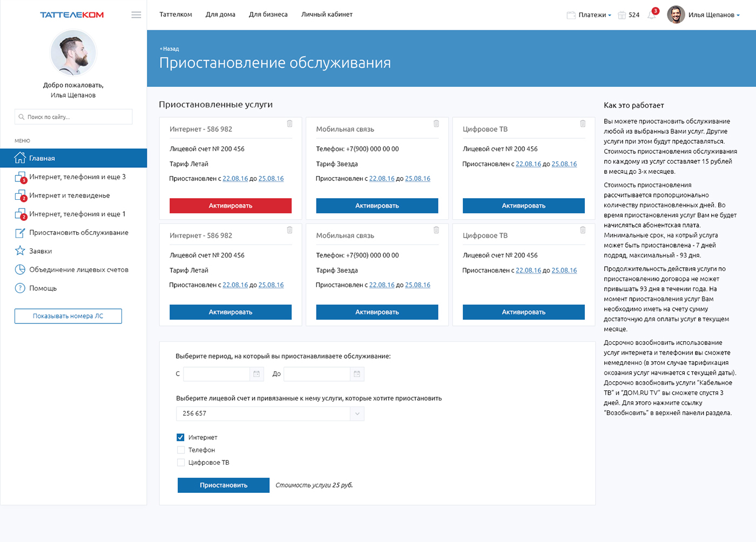756x542 pixels.
Task: Click the Приостановить button
Action: pyautogui.click(x=224, y=485)
